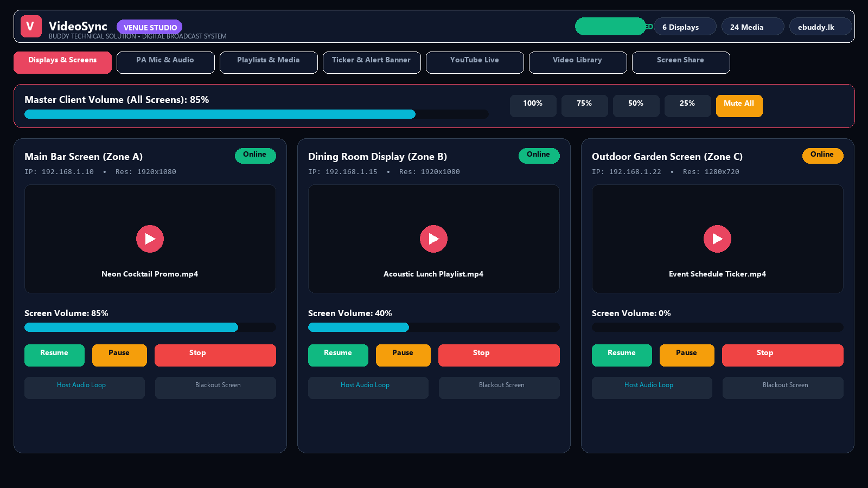Blackout the Dining Room Display

point(499,388)
